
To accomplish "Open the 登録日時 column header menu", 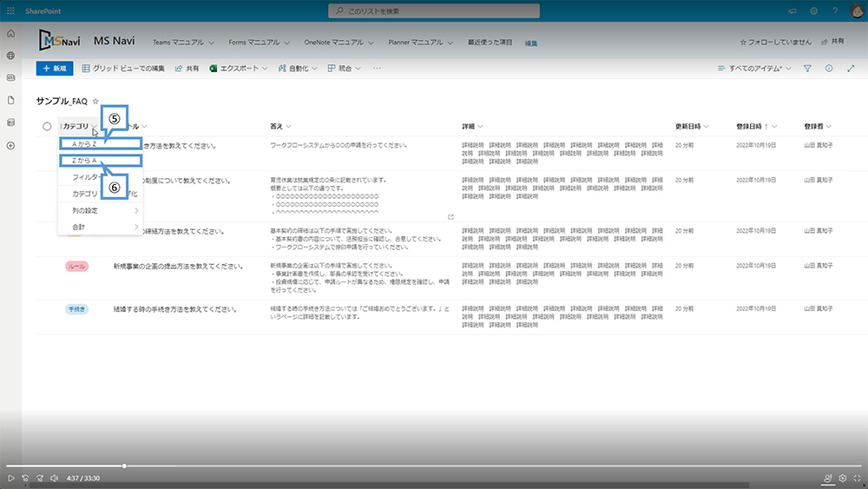I will (757, 126).
